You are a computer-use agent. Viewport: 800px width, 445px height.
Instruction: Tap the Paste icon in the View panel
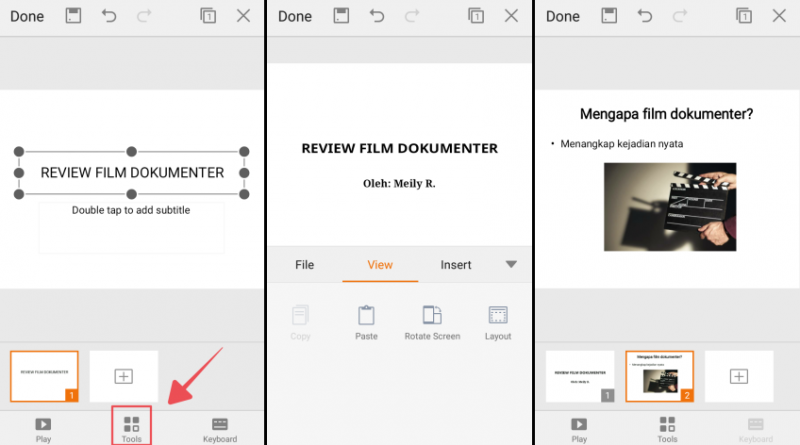(366, 316)
